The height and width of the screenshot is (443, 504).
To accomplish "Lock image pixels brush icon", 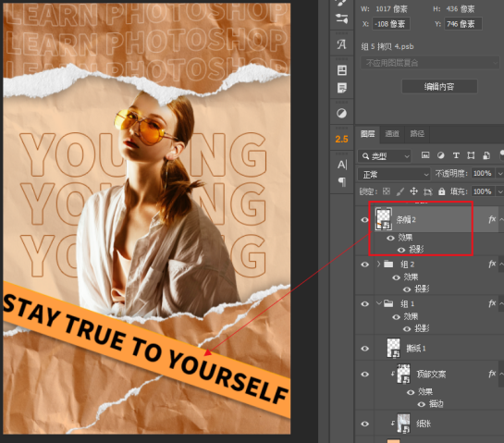I will coord(400,191).
